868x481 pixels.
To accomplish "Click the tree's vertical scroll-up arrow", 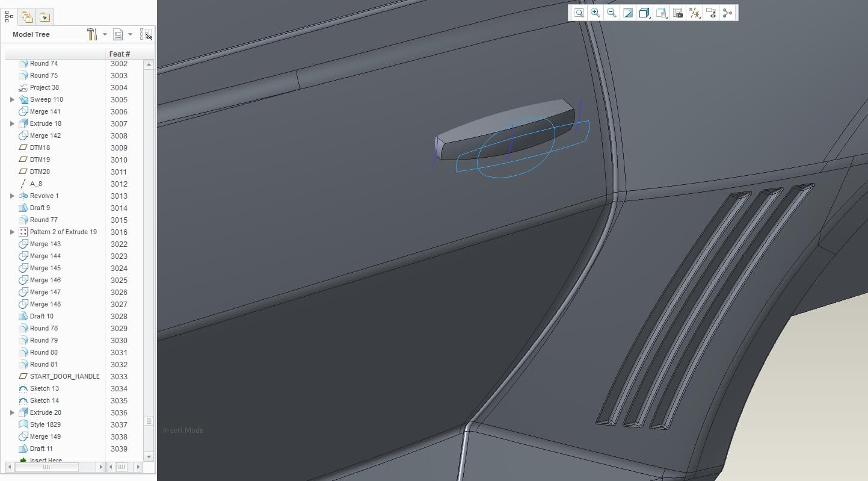I will [x=149, y=64].
